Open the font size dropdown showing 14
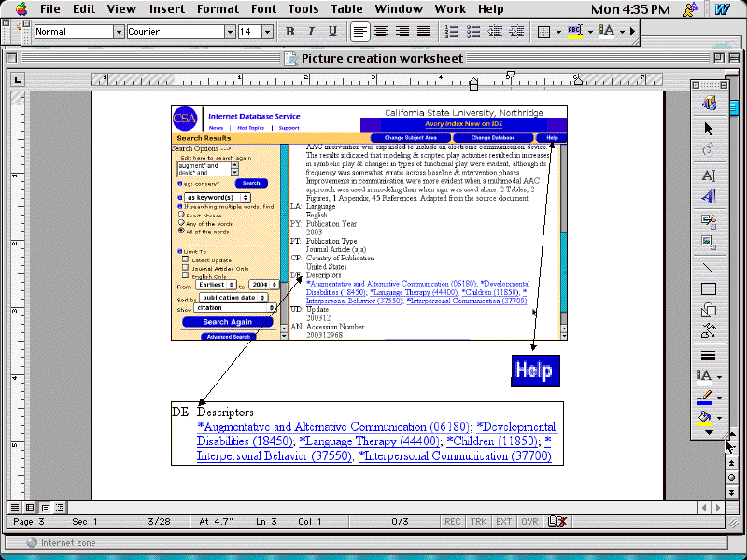This screenshot has width=747, height=560. pos(267,32)
